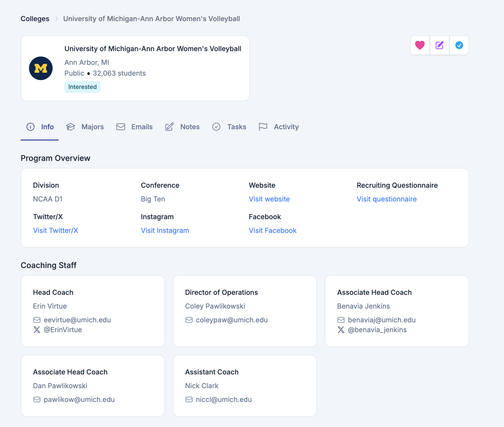This screenshot has height=427, width=504.
Task: Open the Visit Twitter/X link
Action: [x=56, y=230]
